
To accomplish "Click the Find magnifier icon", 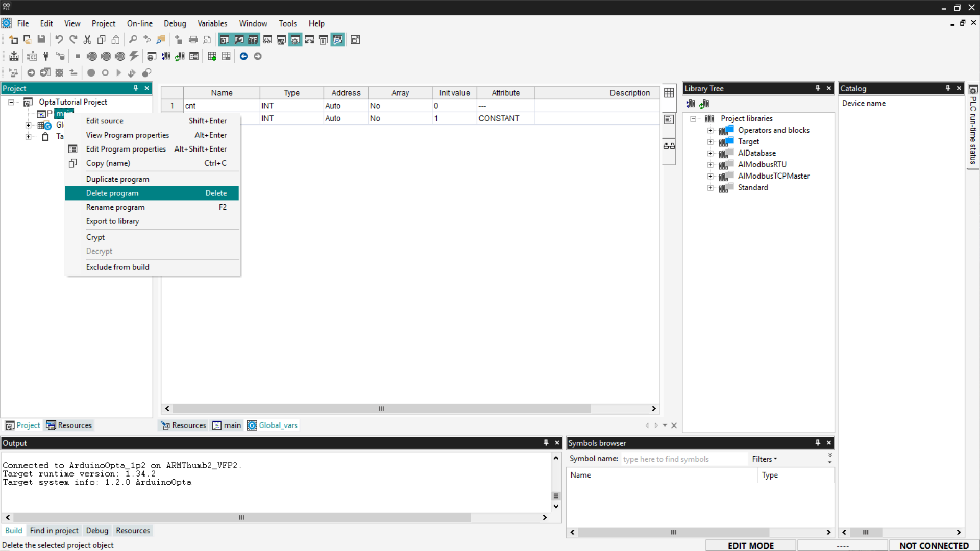I will point(133,40).
